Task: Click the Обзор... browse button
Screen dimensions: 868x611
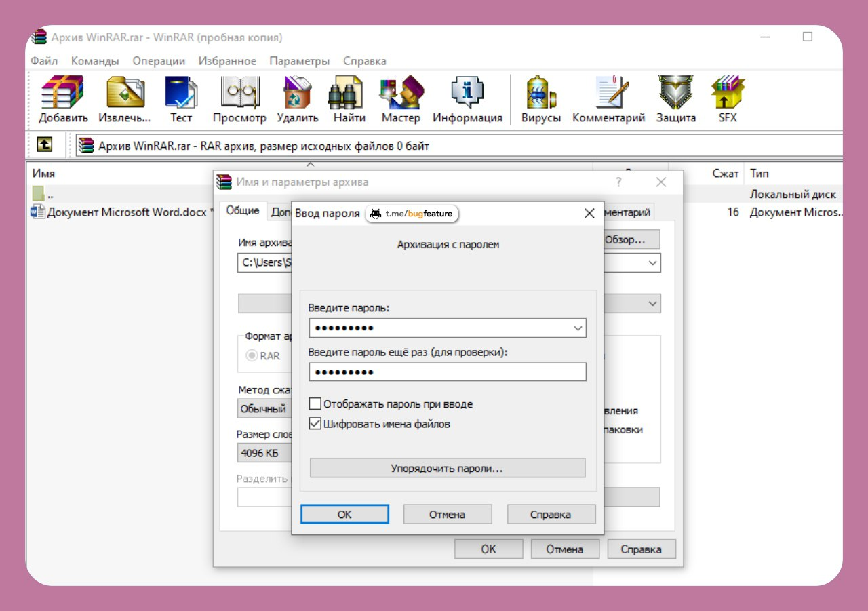Action: [631, 239]
